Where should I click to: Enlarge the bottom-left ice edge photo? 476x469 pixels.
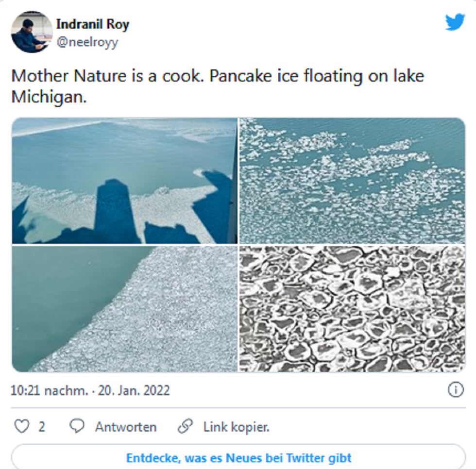pos(124,309)
